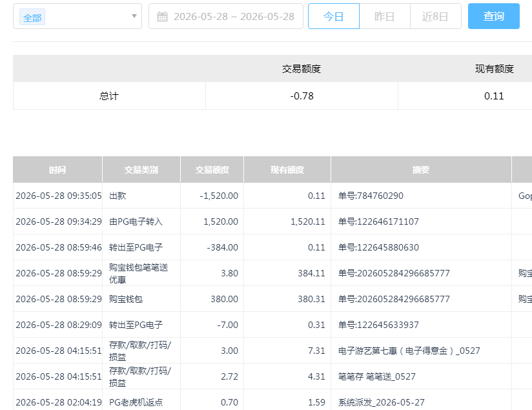Viewport: 532px width, 410px height.
Task: Click the balance value 1.59
Action: click(316, 402)
